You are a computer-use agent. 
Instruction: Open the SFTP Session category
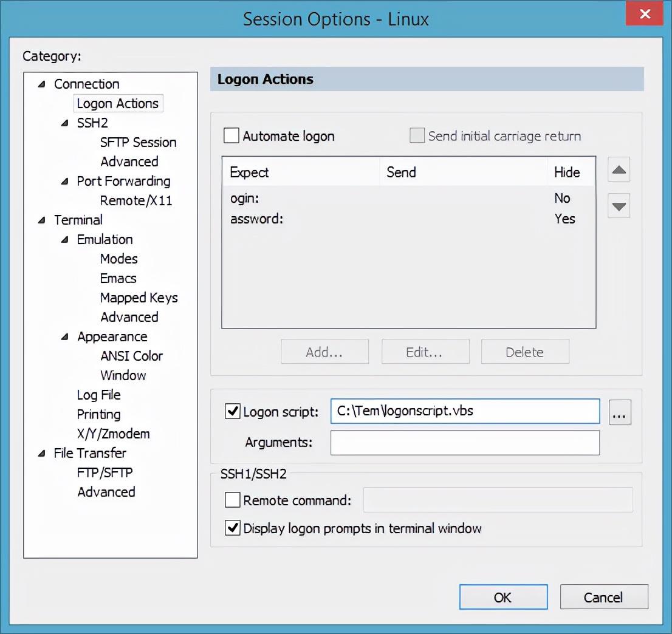[x=138, y=142]
